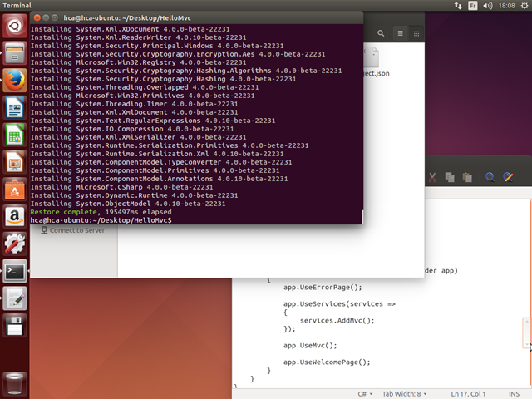Click Find and Replace icon in gedit
This screenshot has width=532, height=399.
508,177
